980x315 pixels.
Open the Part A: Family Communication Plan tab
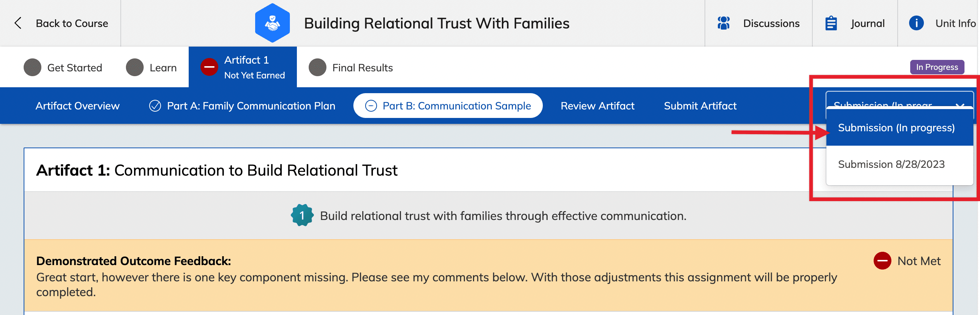point(242,106)
